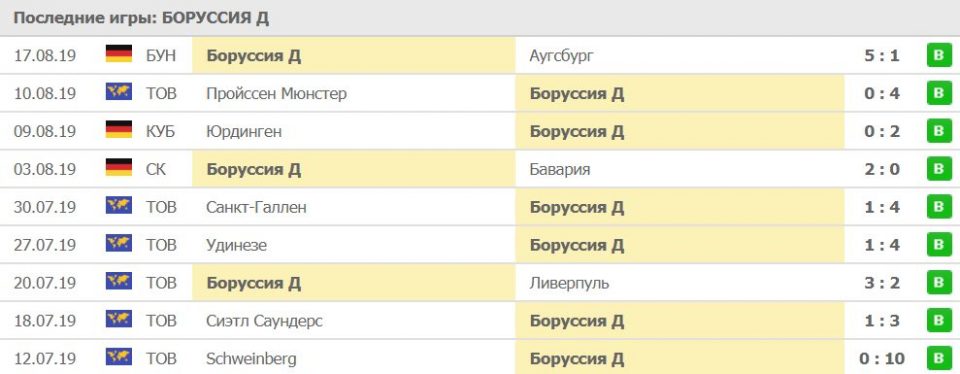The image size is (960, 374).
Task: Click the green win badge for Аугсбург match
Action: 939,56
